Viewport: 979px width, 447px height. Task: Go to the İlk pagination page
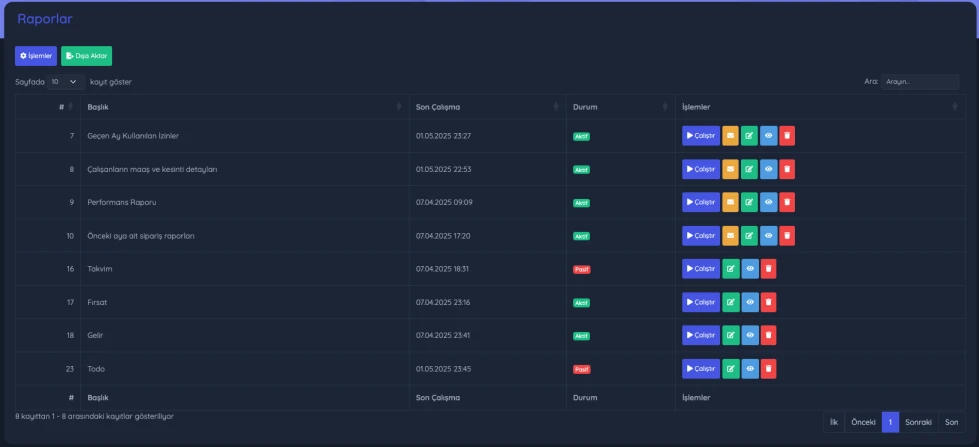click(x=834, y=422)
